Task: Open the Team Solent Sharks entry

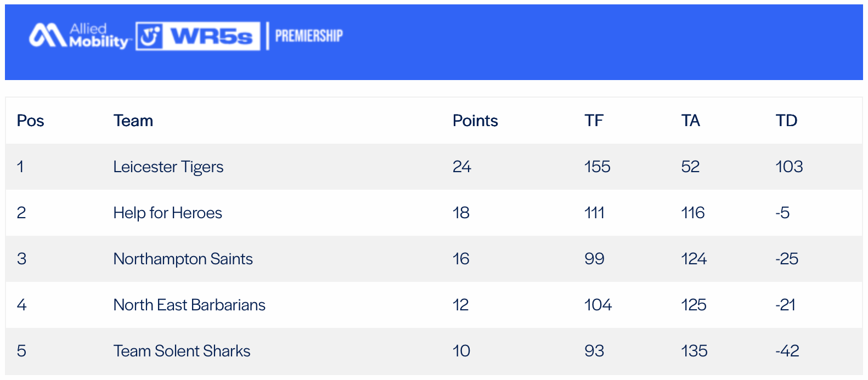Action: [182, 351]
